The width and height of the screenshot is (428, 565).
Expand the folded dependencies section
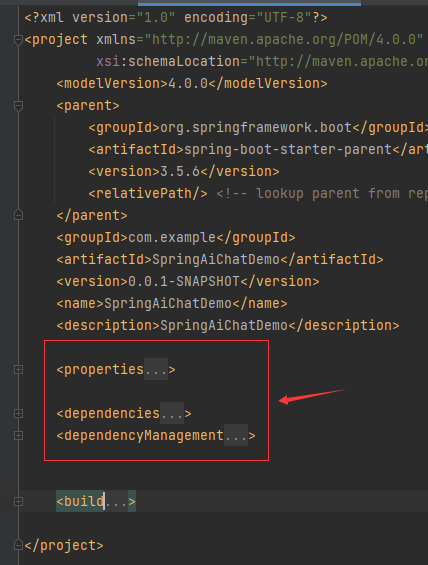coord(18,414)
